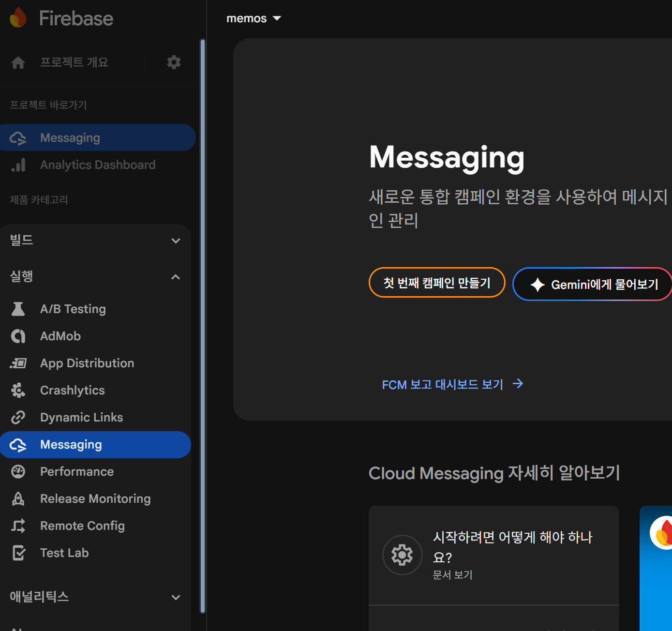Click 문서 보기 link in card
The height and width of the screenshot is (631, 672).
tap(452, 575)
